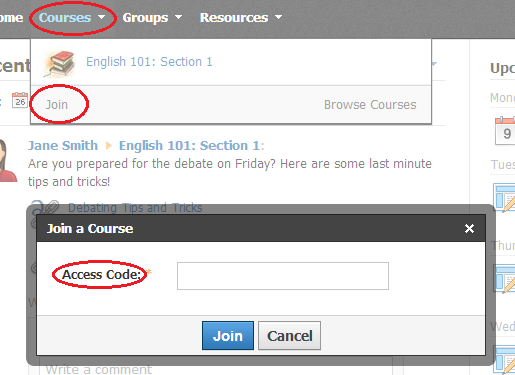Expand the Resources dropdown menu

241,18
